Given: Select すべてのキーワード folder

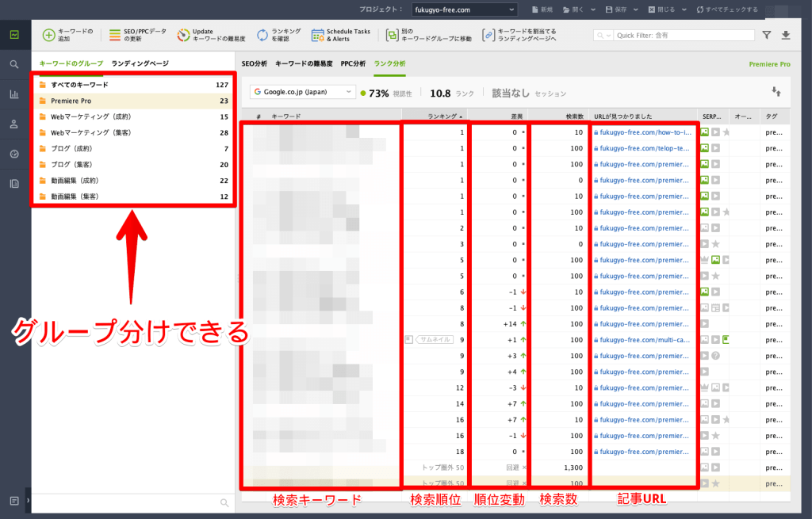Looking at the screenshot, I should tap(133, 85).
